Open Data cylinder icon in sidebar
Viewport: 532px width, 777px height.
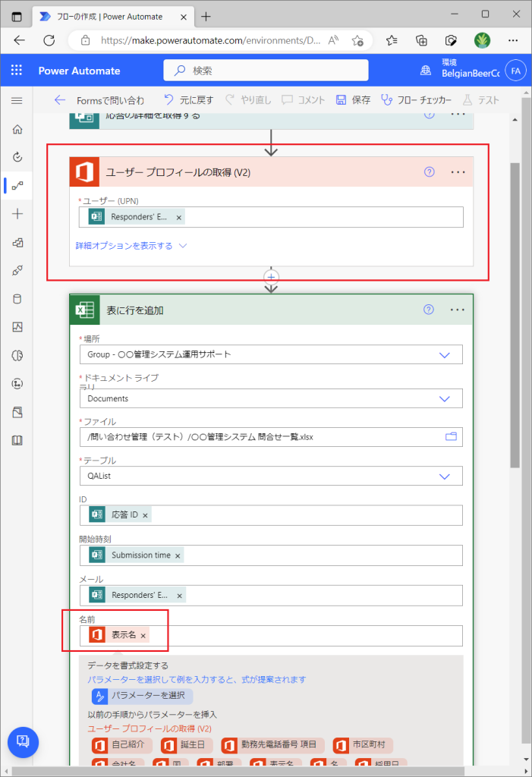(x=17, y=299)
